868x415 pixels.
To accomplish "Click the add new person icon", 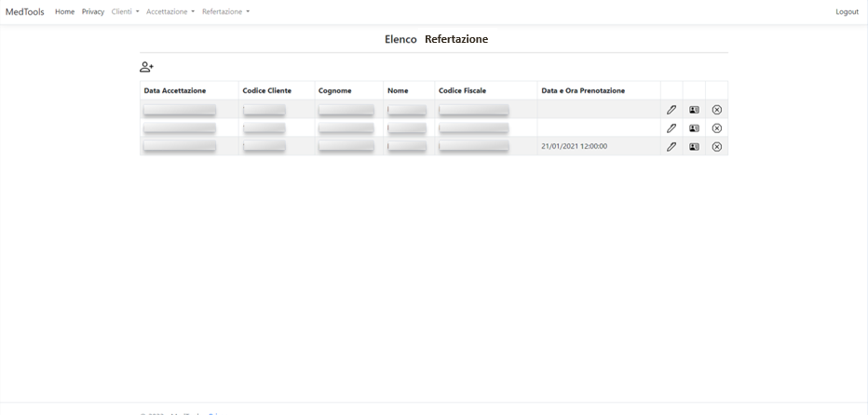I will (x=146, y=68).
